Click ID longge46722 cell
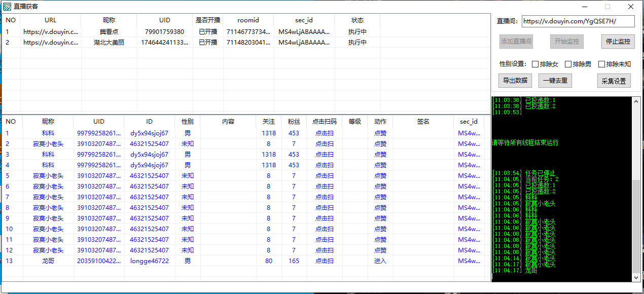The height and width of the screenshot is (294, 644). click(150, 261)
